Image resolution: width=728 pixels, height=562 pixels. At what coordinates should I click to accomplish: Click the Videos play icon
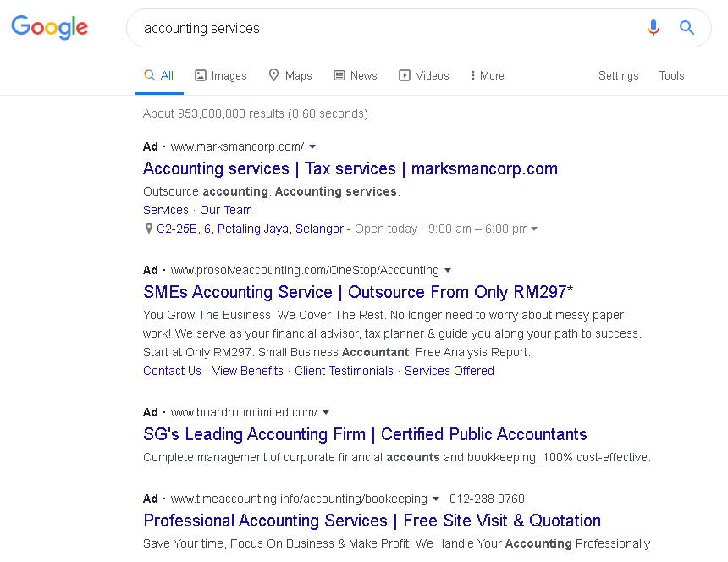pyautogui.click(x=405, y=75)
